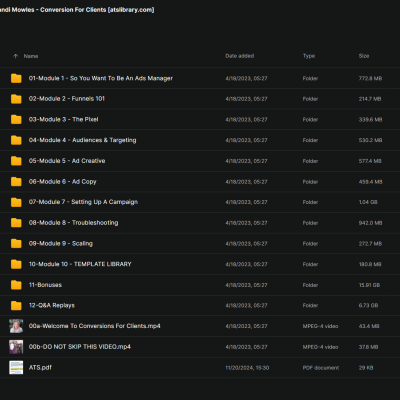Select the thumbnail of 00a-Welcome video

(x=16, y=326)
